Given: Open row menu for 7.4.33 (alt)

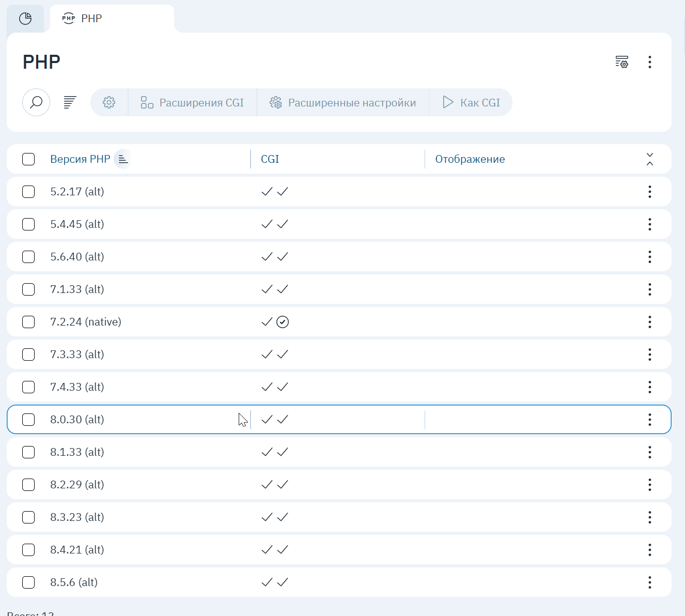Looking at the screenshot, I should (650, 387).
